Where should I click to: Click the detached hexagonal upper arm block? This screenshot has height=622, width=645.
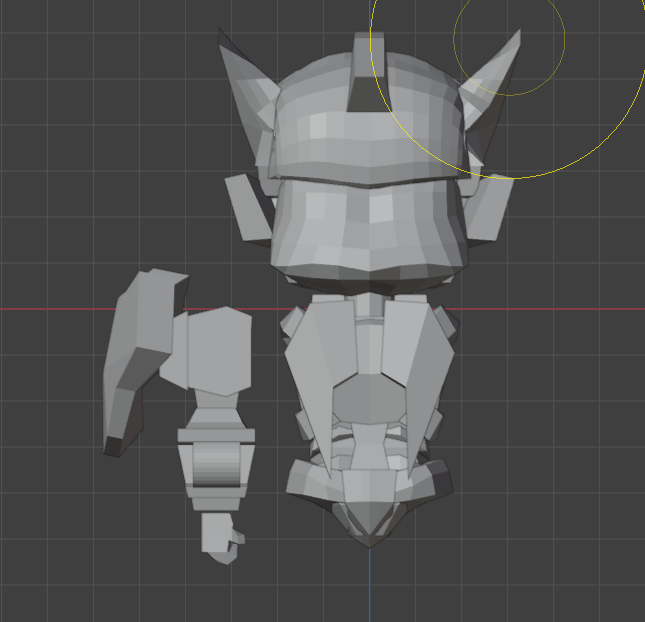pos(214,350)
